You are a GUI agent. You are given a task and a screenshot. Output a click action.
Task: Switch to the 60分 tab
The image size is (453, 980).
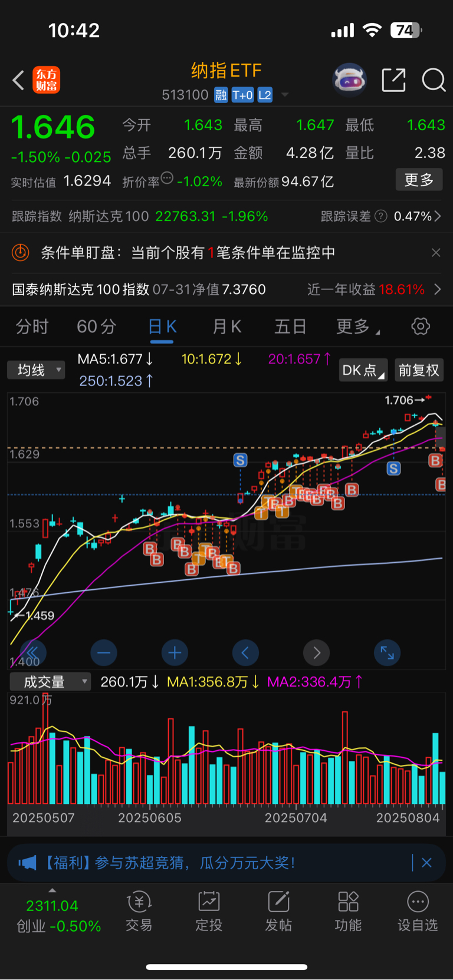tap(97, 326)
